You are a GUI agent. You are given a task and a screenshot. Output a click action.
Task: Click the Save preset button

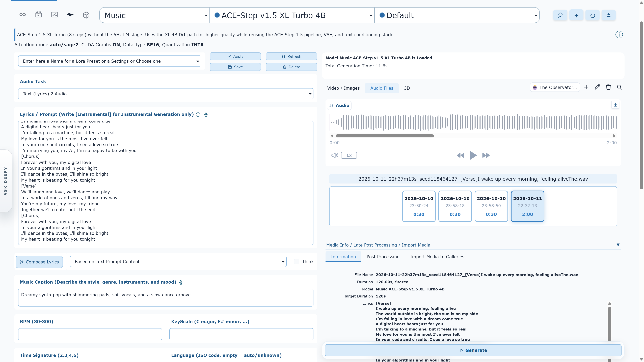[235, 67]
